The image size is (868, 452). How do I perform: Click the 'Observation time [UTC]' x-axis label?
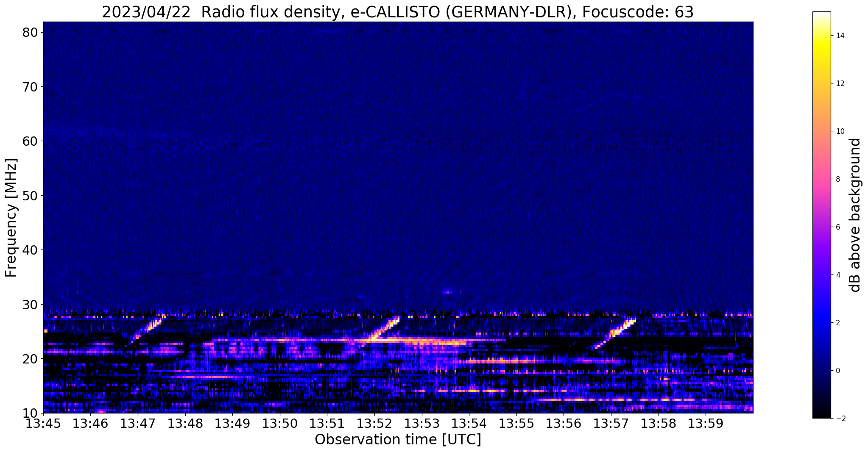398,440
